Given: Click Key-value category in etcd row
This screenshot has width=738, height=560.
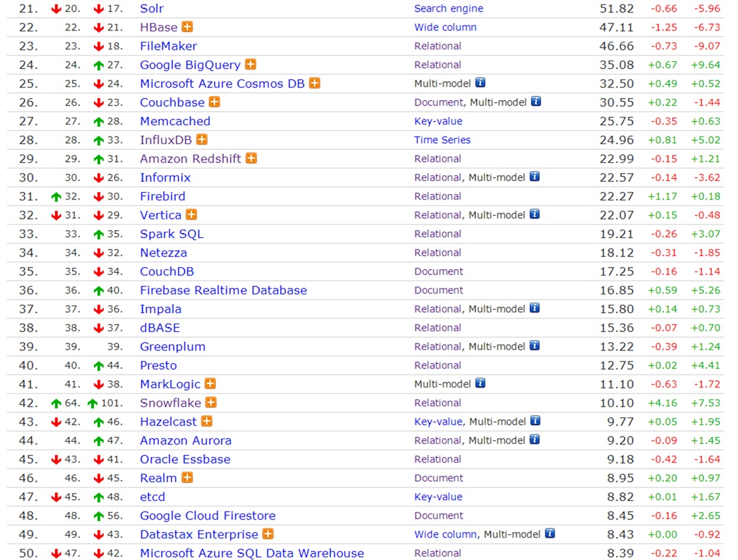Looking at the screenshot, I should 438,497.
